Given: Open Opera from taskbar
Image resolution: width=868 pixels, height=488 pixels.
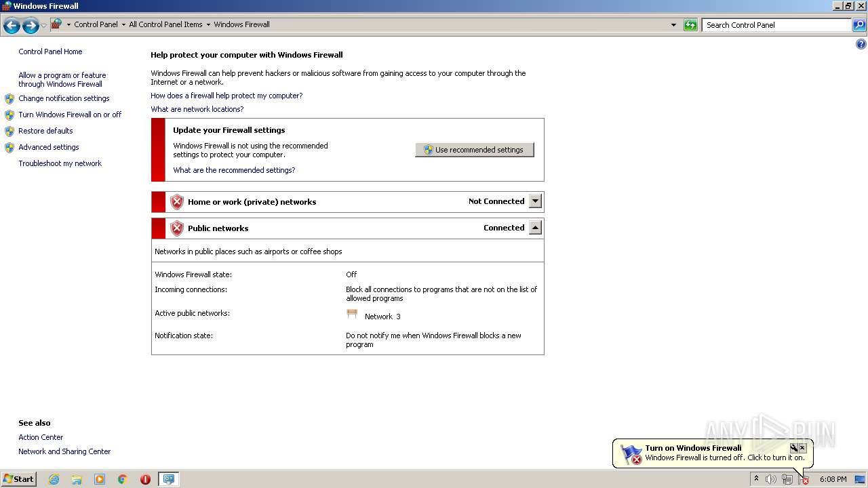Looking at the screenshot, I should click(145, 479).
